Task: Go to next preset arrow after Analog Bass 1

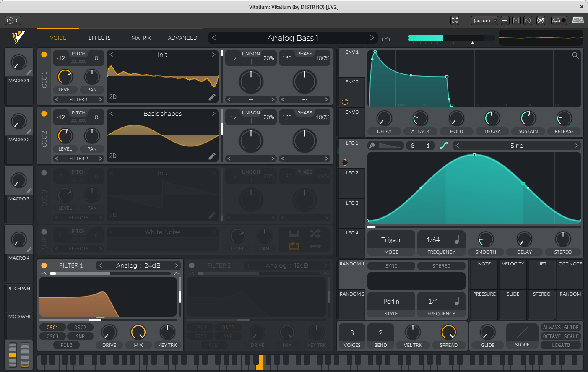Action: 372,38
